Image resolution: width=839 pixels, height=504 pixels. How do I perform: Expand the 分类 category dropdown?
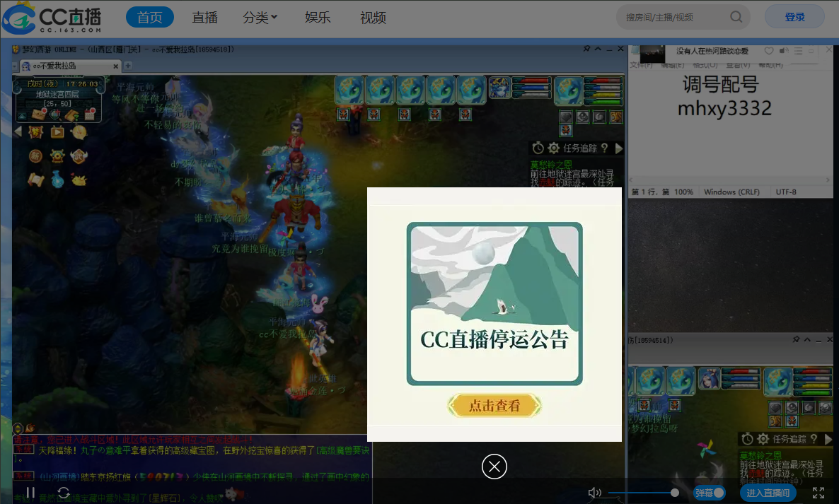tap(260, 18)
